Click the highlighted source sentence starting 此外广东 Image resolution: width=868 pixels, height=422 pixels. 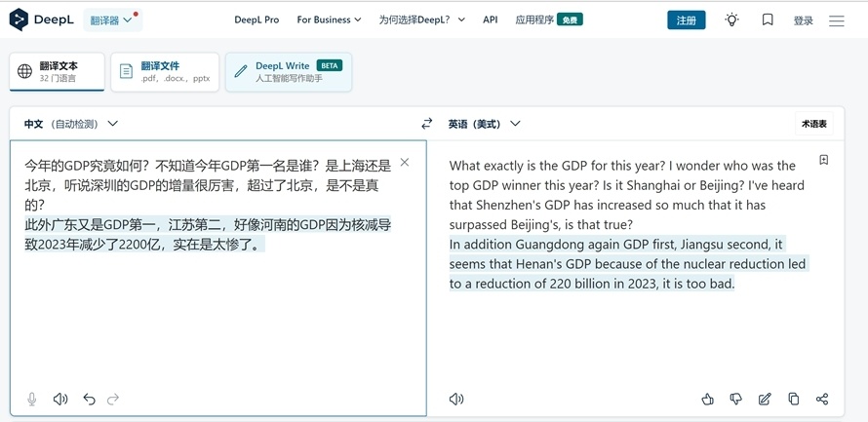[x=208, y=235]
